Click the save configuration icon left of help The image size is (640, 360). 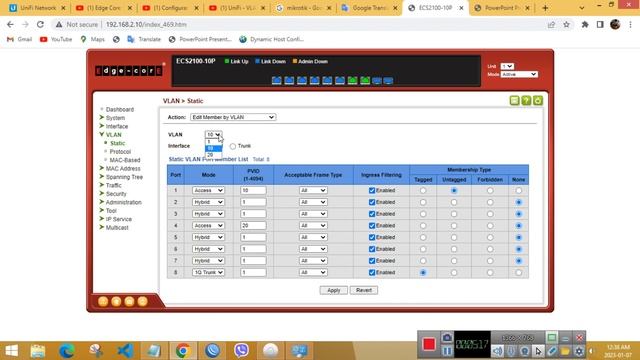coord(514,100)
